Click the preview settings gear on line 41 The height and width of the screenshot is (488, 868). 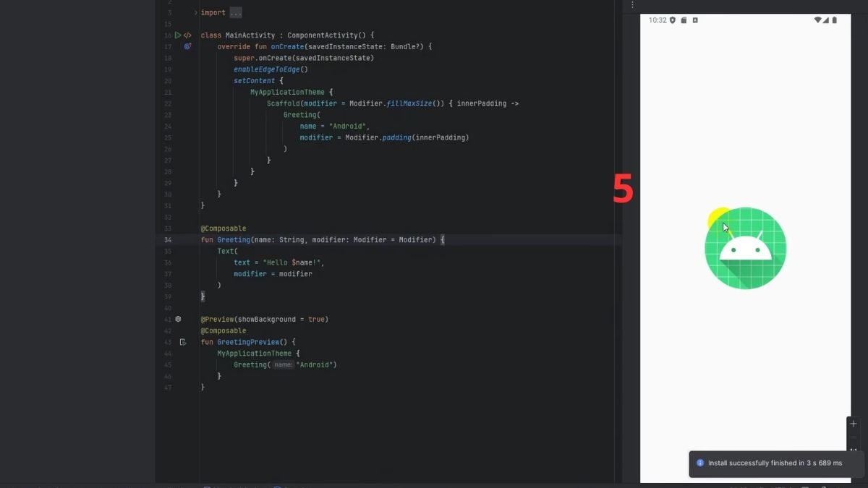click(x=179, y=319)
